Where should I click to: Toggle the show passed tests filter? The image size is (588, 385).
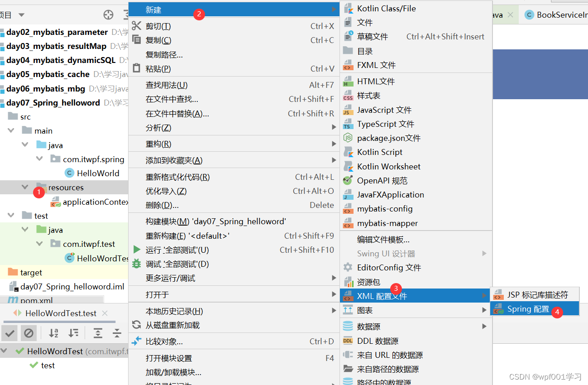(x=10, y=333)
